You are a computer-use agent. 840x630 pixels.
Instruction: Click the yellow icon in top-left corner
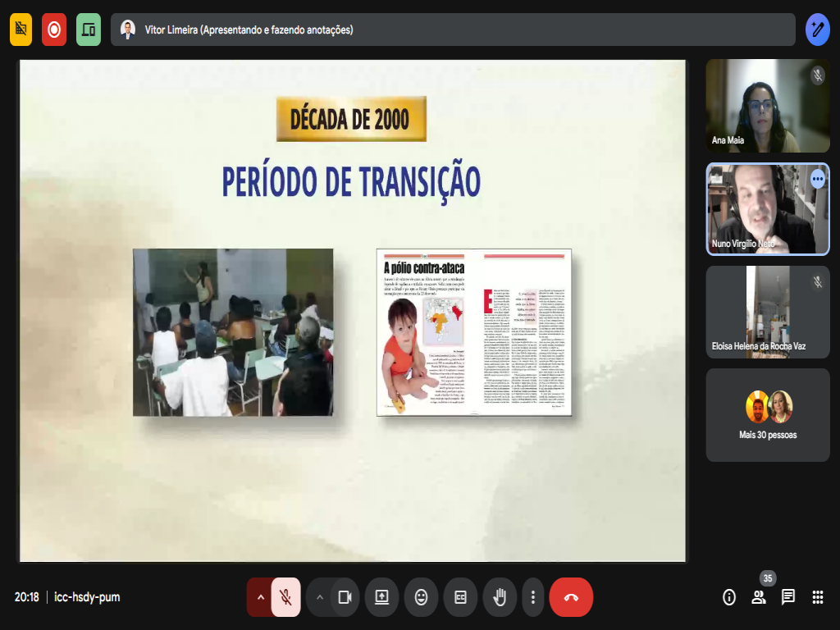[x=21, y=30]
